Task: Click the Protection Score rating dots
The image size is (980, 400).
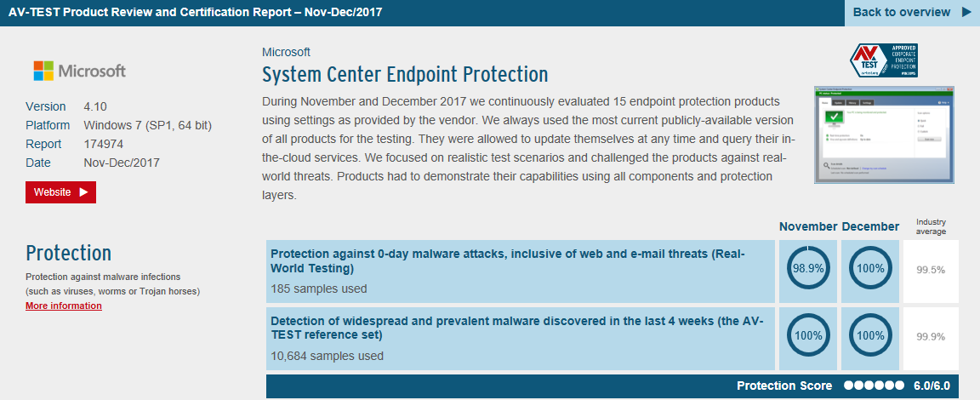Action: pyautogui.click(x=875, y=386)
